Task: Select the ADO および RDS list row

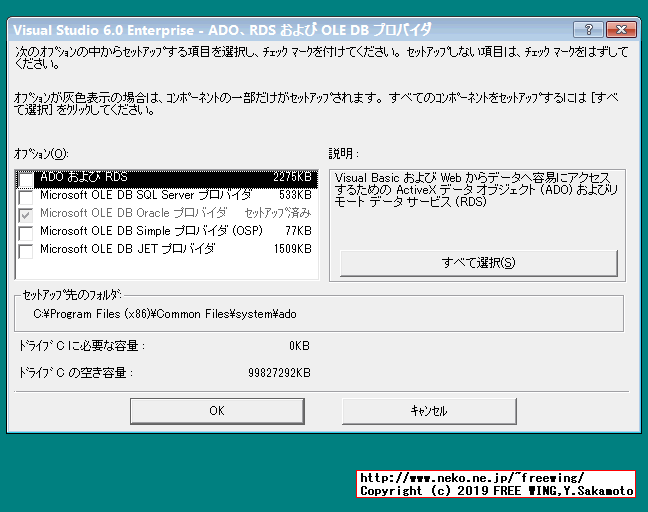Action: (x=167, y=179)
